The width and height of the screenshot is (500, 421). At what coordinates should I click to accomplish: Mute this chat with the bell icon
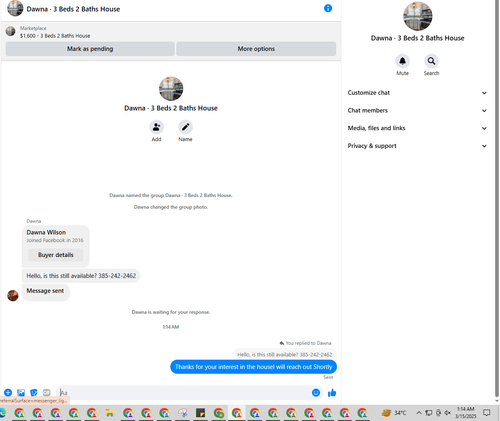click(402, 61)
